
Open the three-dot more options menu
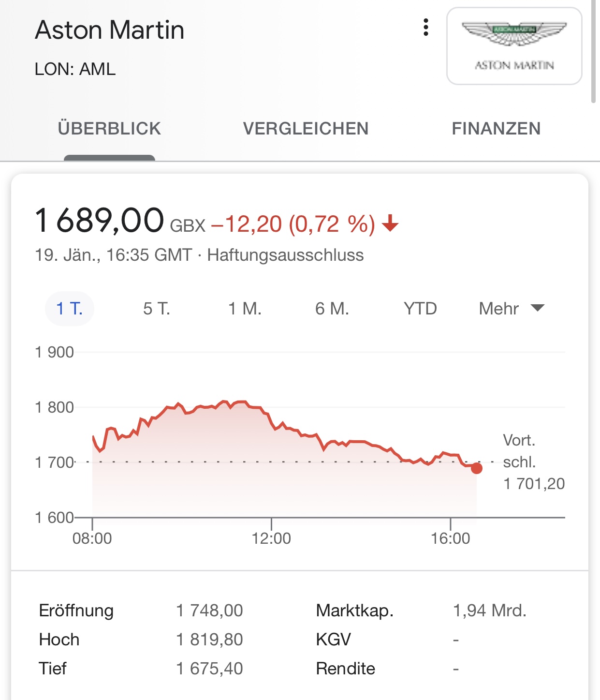coord(425,28)
